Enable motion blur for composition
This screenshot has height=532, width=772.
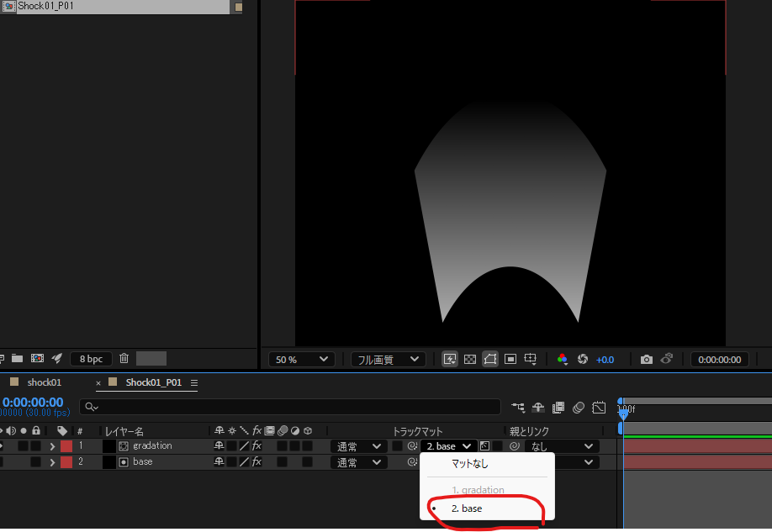578,408
